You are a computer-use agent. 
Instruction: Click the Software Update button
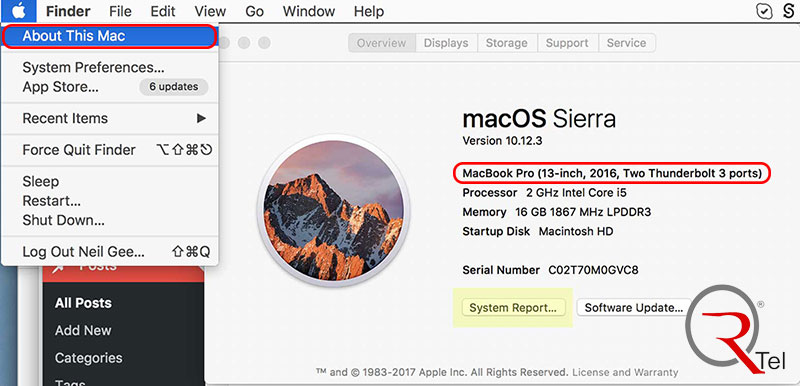click(x=634, y=308)
